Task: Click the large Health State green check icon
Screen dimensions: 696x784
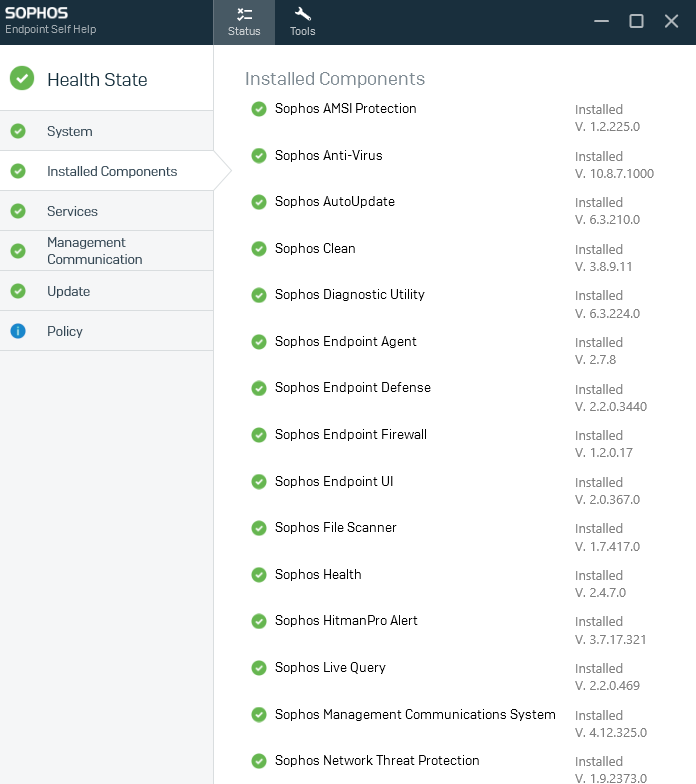Action: point(22,78)
